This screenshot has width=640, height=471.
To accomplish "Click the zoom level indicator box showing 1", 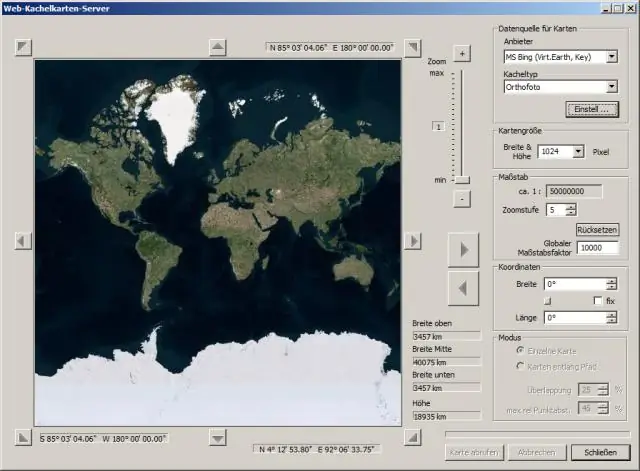I will pos(438,127).
